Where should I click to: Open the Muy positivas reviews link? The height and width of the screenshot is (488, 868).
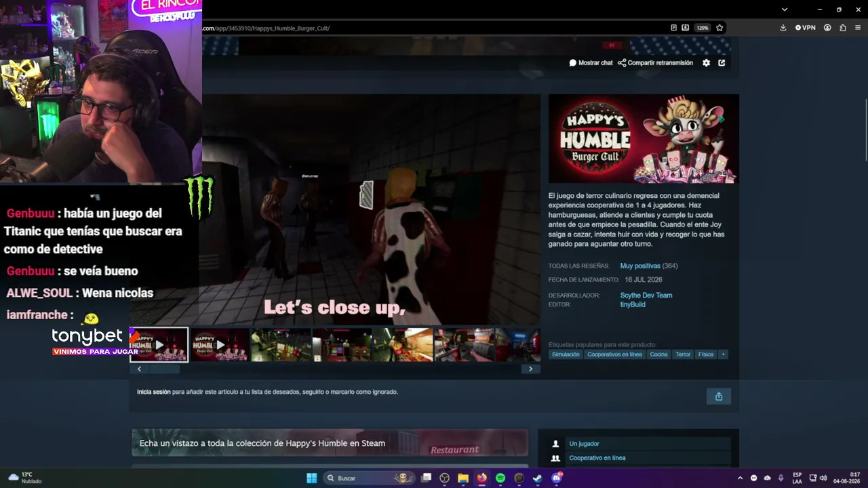point(640,266)
